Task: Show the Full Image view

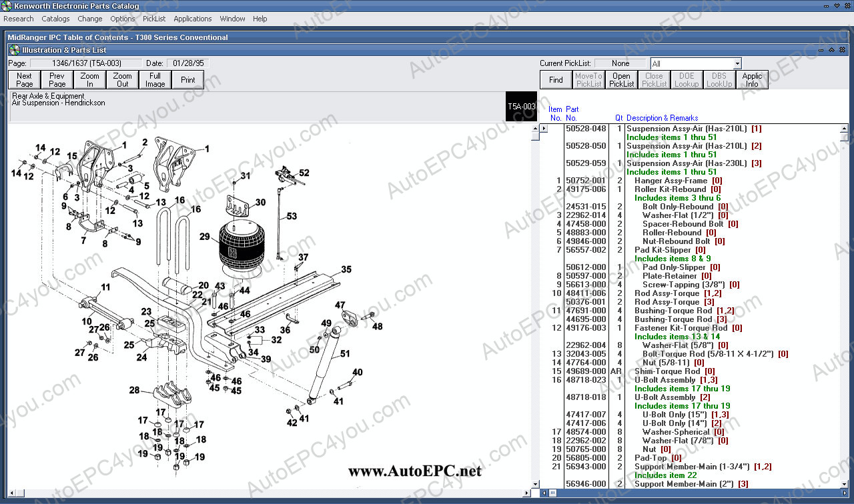Action: [x=155, y=80]
